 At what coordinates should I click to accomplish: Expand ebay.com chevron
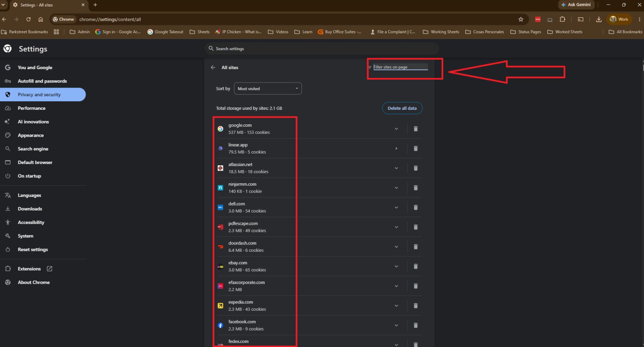[x=396, y=267]
